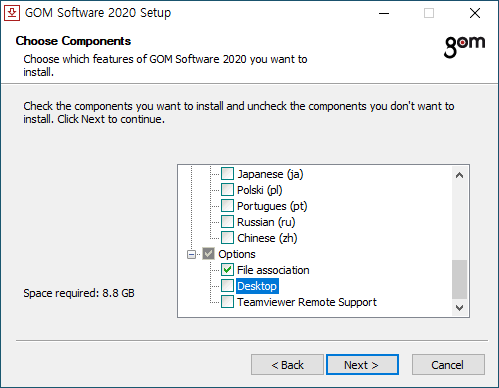Click the Choose Components heading
499x388 pixels.
[73, 41]
